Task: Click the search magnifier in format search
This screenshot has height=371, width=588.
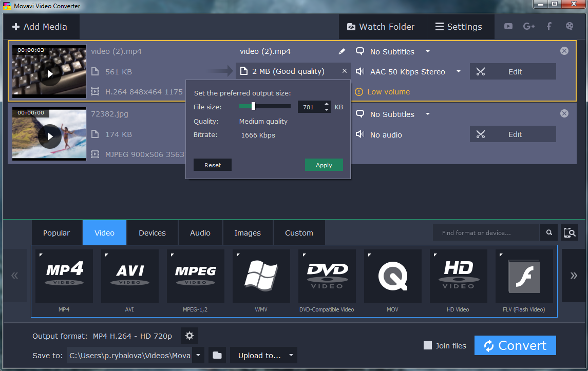Action: tap(548, 232)
